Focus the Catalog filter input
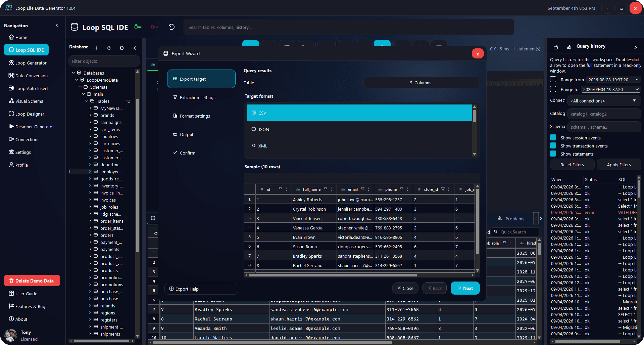Image resolution: width=644 pixels, height=345 pixels. click(604, 114)
